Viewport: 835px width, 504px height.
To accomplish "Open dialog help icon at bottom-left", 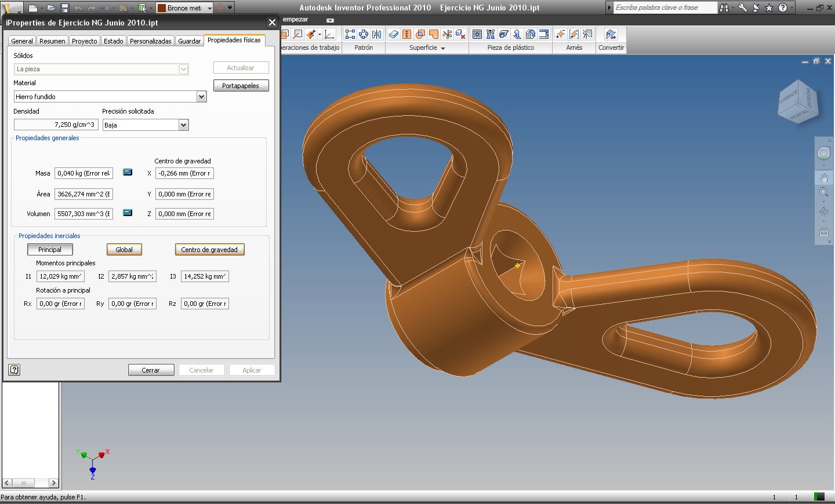I will pos(14,370).
